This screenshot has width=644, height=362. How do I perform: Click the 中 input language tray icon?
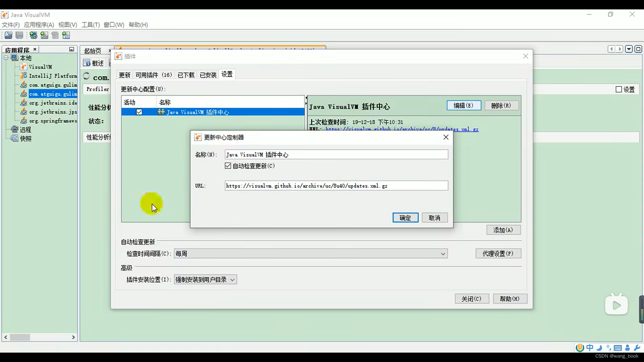coord(590,348)
